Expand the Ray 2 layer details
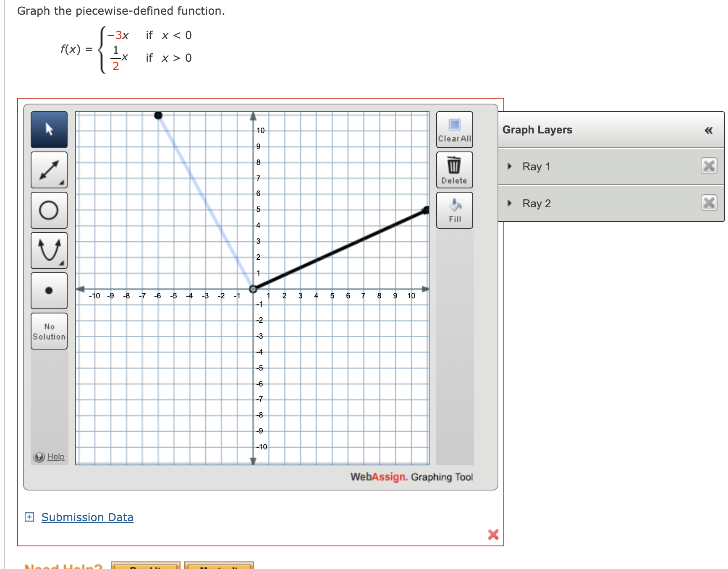Image resolution: width=728 pixels, height=569 pixels. point(510,203)
